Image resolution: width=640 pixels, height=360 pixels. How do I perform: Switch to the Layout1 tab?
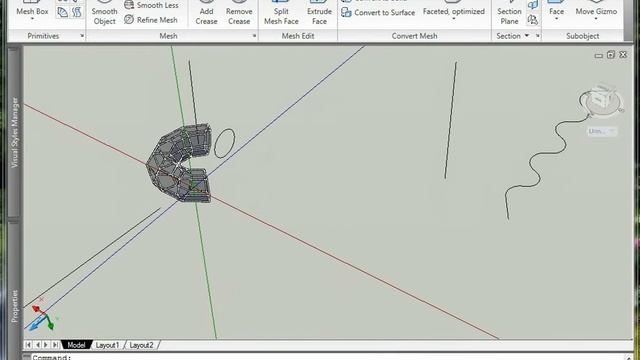click(x=107, y=345)
